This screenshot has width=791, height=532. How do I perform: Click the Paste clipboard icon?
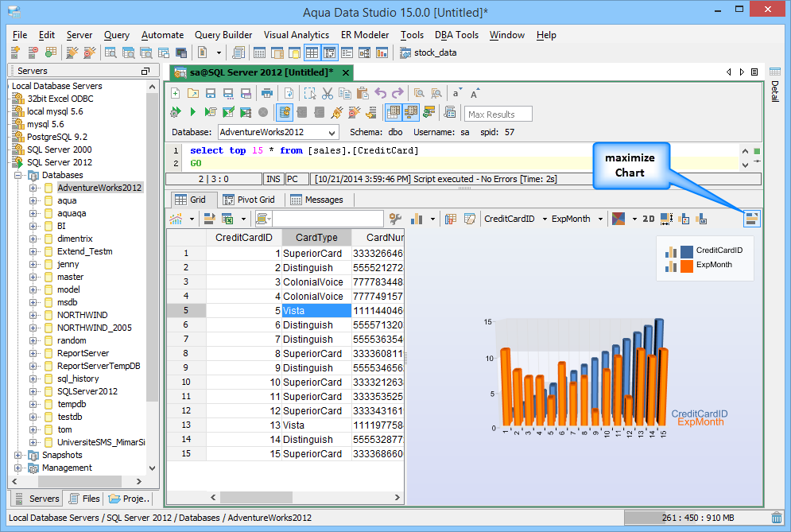click(x=363, y=93)
